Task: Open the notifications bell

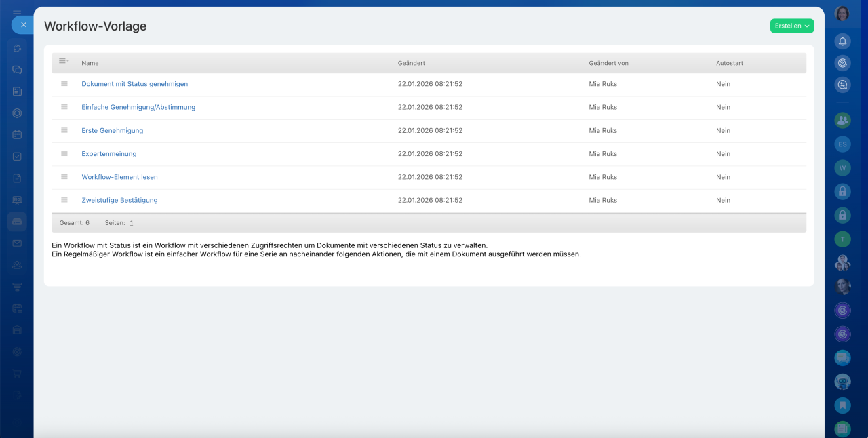Action: (842, 41)
